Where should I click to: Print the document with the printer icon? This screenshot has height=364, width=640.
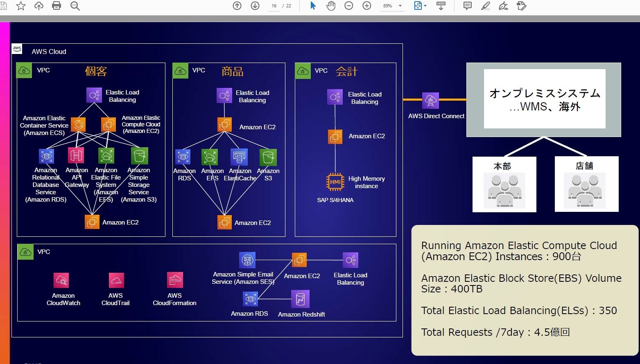[57, 6]
